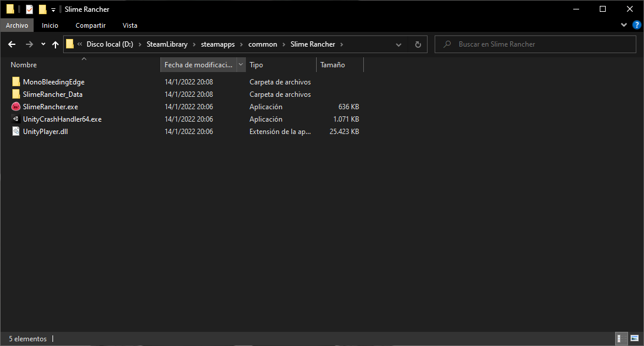Image resolution: width=644 pixels, height=346 pixels.
Task: Switch to details view layout icon
Action: click(621, 338)
